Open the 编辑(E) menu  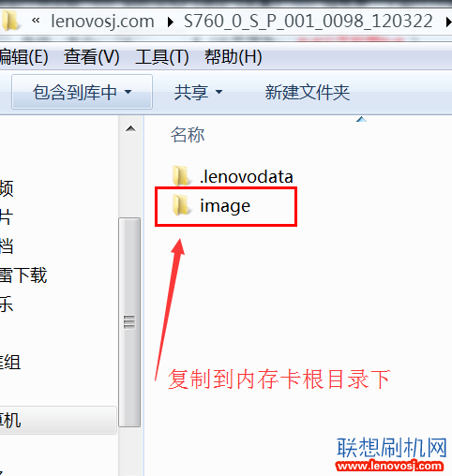click(x=23, y=57)
